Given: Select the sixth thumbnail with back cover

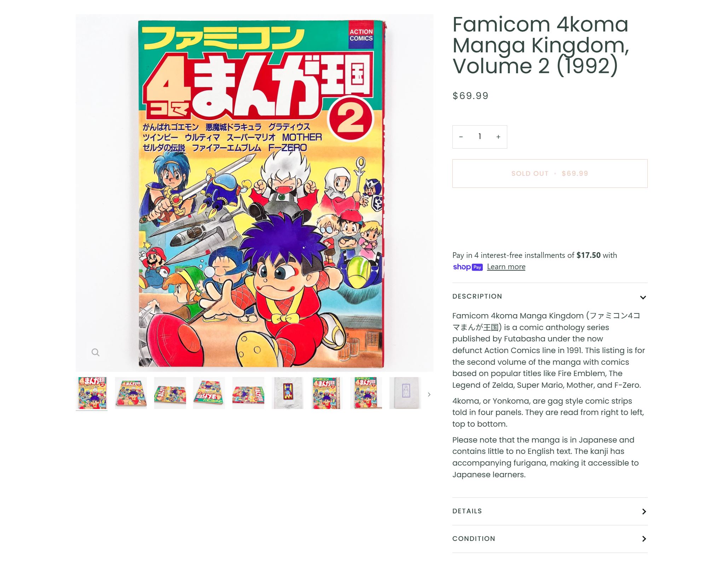Looking at the screenshot, I should click(288, 393).
